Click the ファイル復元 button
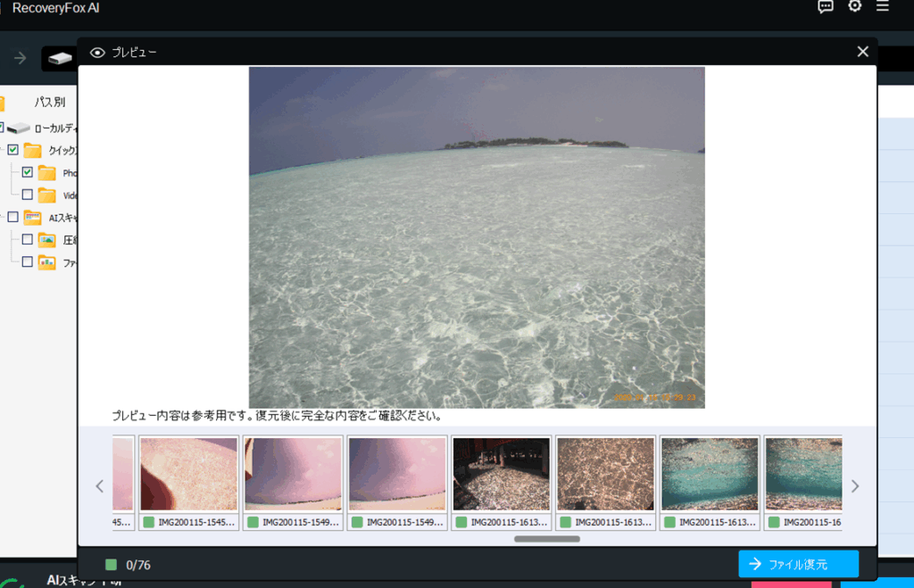This screenshot has height=588, width=914. coord(798,564)
